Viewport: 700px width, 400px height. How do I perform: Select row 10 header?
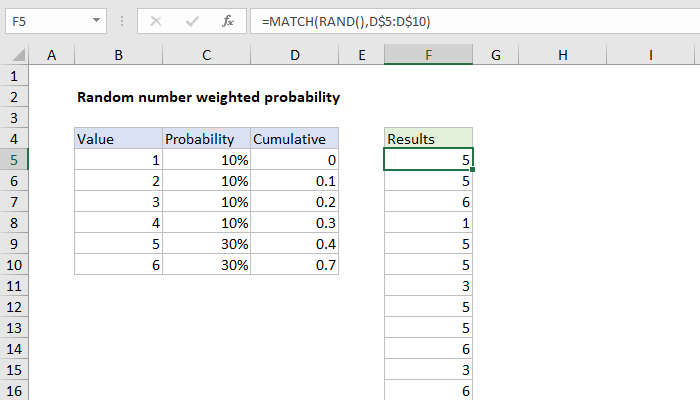pos(15,265)
